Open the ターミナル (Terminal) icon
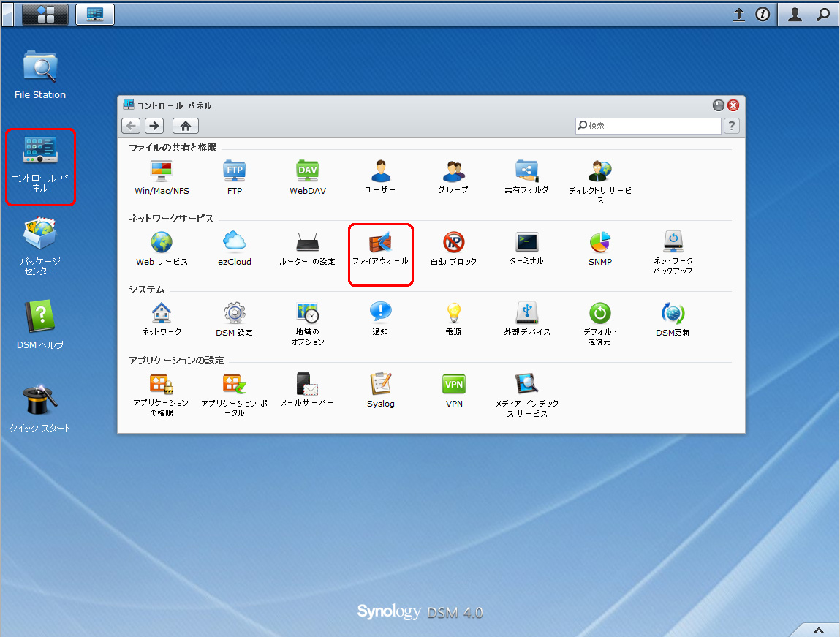Viewport: 840px width, 637px height. click(526, 244)
